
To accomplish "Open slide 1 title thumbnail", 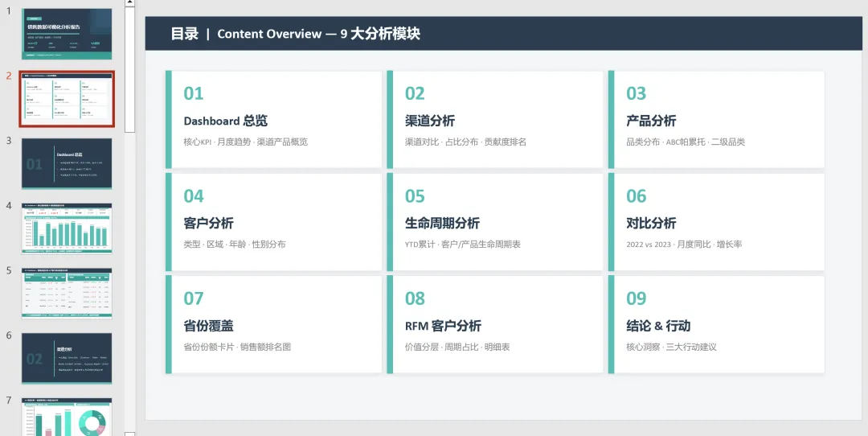I will (67, 34).
